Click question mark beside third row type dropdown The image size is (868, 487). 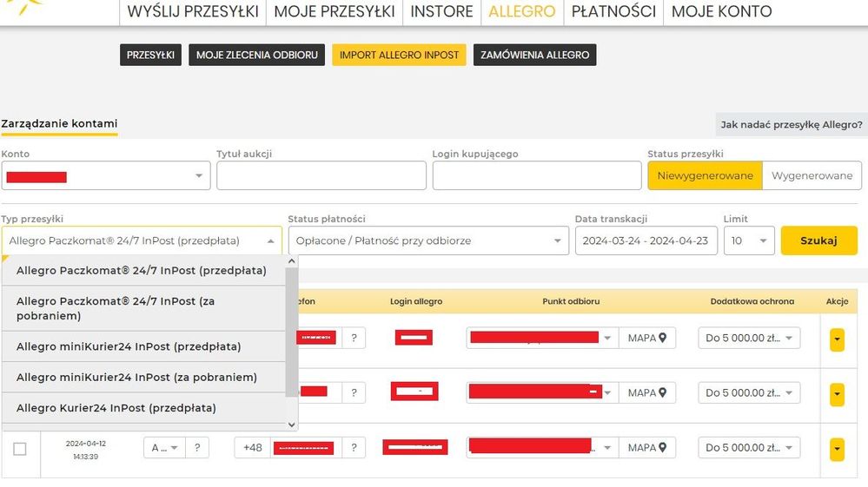pyautogui.click(x=197, y=448)
